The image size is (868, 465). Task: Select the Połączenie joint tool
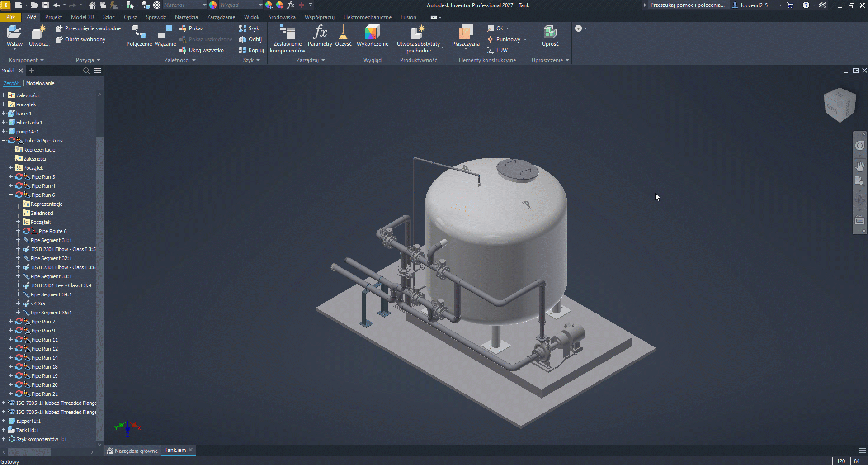point(139,33)
